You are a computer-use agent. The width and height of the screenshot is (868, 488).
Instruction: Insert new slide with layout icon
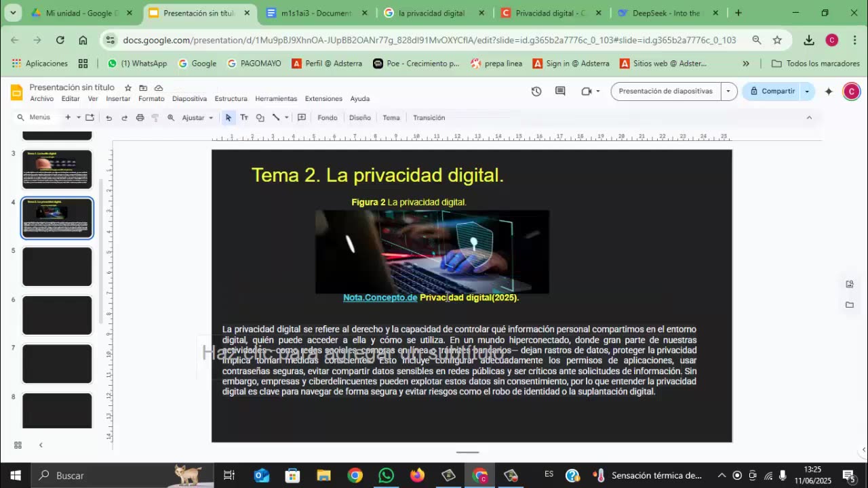point(90,117)
